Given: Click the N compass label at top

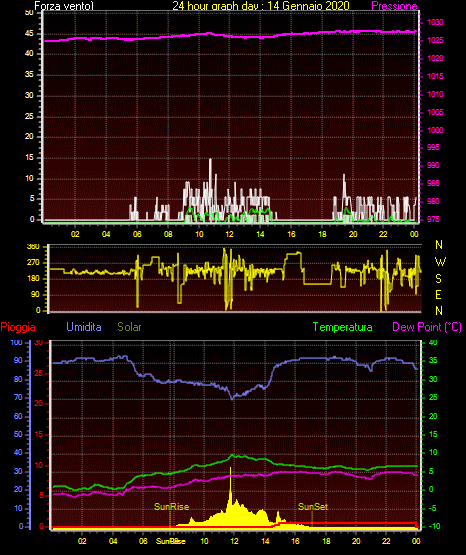Looking at the screenshot, I should (439, 245).
